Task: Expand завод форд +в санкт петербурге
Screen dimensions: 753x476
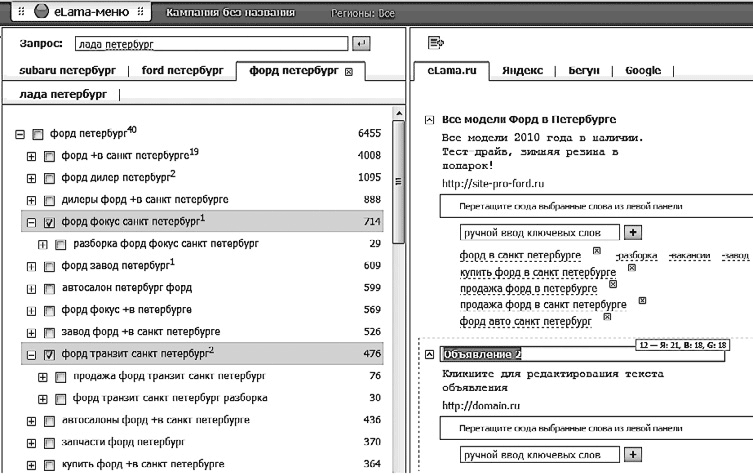Action: (31, 333)
